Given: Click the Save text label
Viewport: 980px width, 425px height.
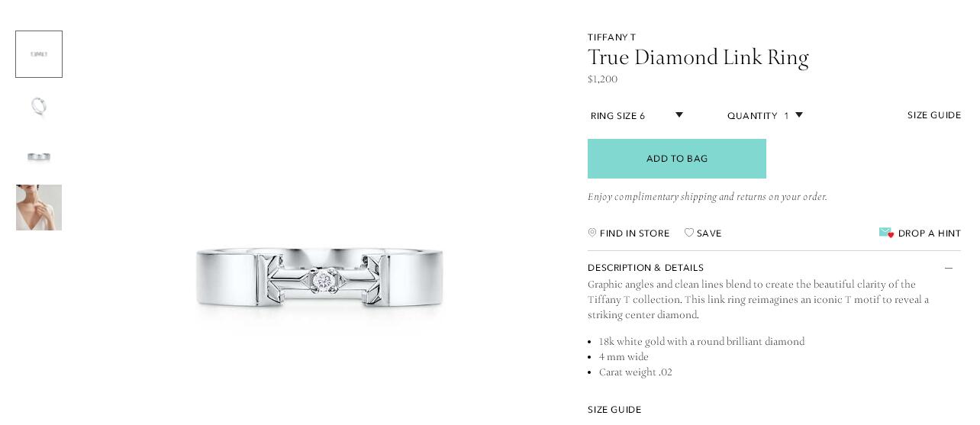Looking at the screenshot, I should tap(709, 233).
